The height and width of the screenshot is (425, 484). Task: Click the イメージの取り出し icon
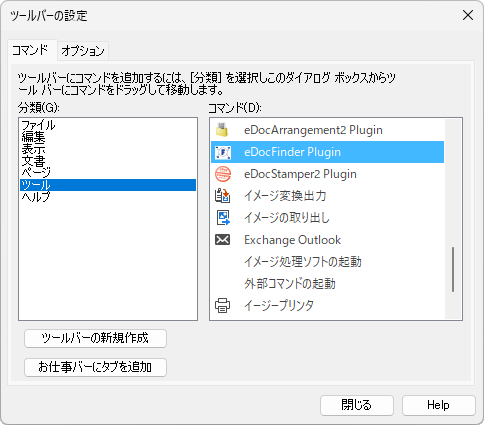click(223, 218)
